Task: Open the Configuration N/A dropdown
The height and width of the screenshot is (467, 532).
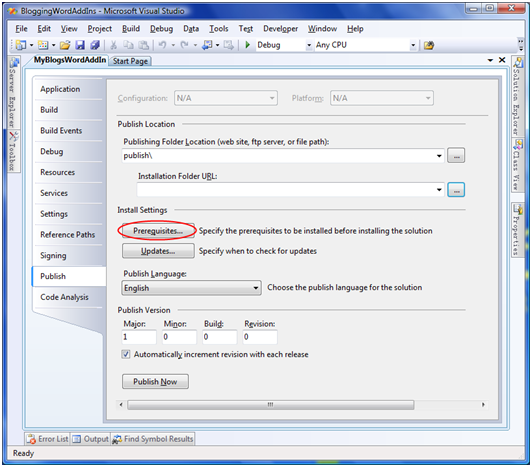Action: coord(226,98)
